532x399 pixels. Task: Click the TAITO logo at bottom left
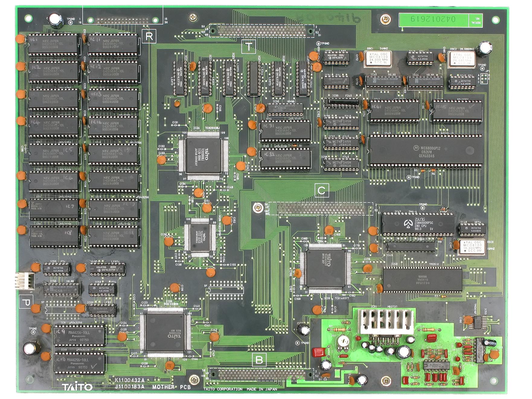tap(77, 387)
